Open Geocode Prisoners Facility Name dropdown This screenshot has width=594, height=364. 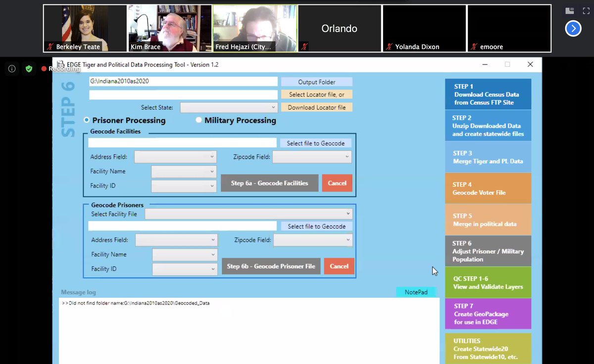185,255
